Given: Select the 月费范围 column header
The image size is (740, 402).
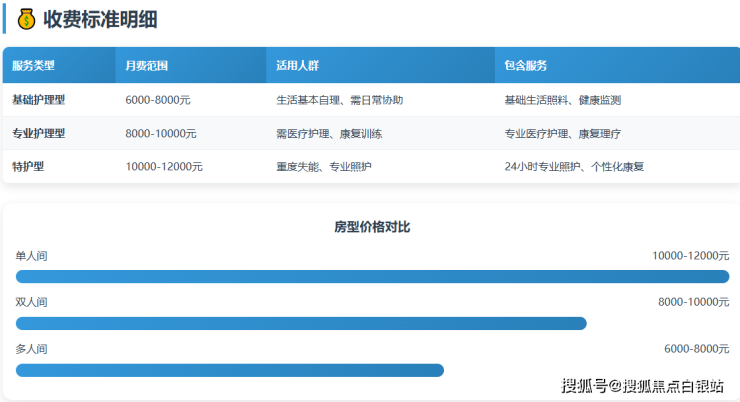Looking at the screenshot, I should click(x=147, y=65).
